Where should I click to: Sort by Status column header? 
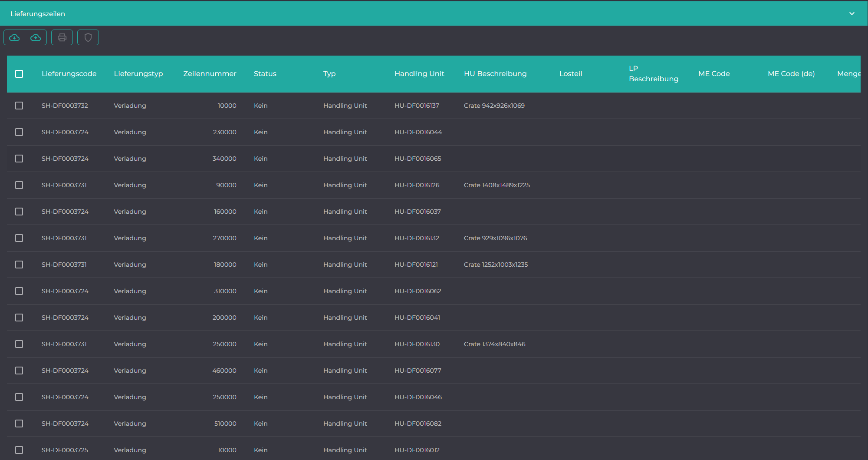[265, 74]
